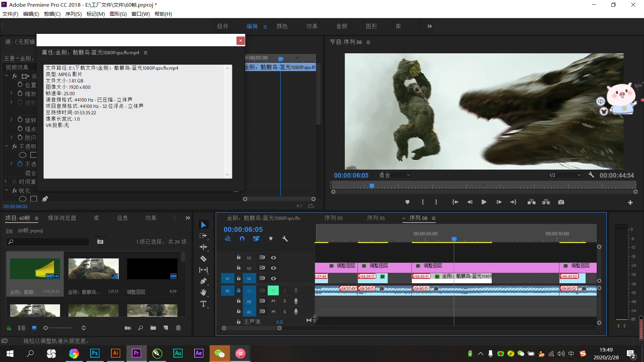The width and height of the screenshot is (644, 362).
Task: Collapse the 不透明 effect group
Action: pos(6,146)
